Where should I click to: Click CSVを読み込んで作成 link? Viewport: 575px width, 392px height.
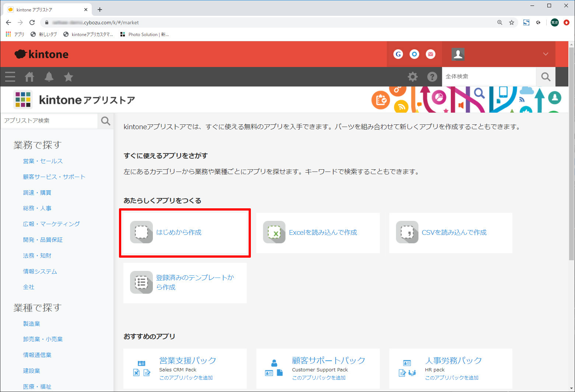click(x=454, y=232)
